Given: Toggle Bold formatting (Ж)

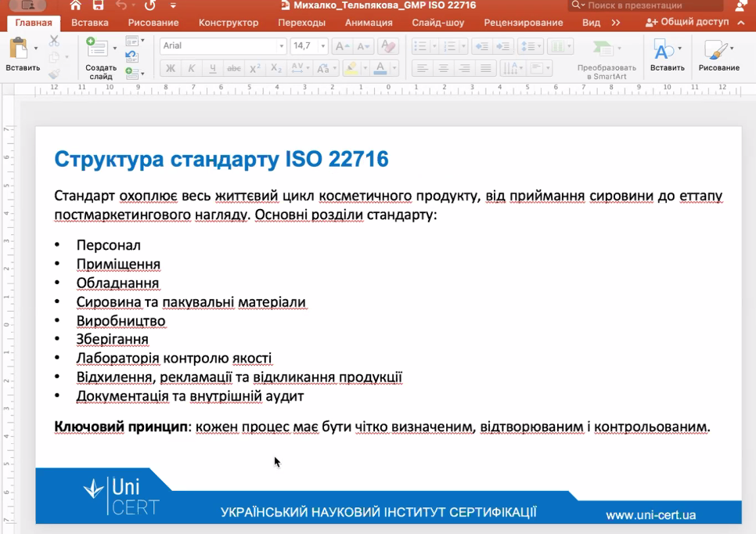Looking at the screenshot, I should pyautogui.click(x=170, y=69).
